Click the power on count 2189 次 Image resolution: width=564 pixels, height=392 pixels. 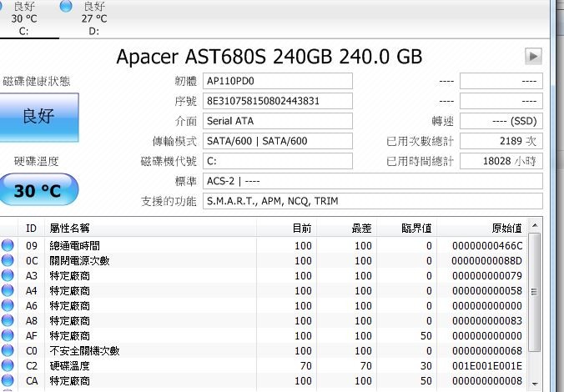[501, 141]
